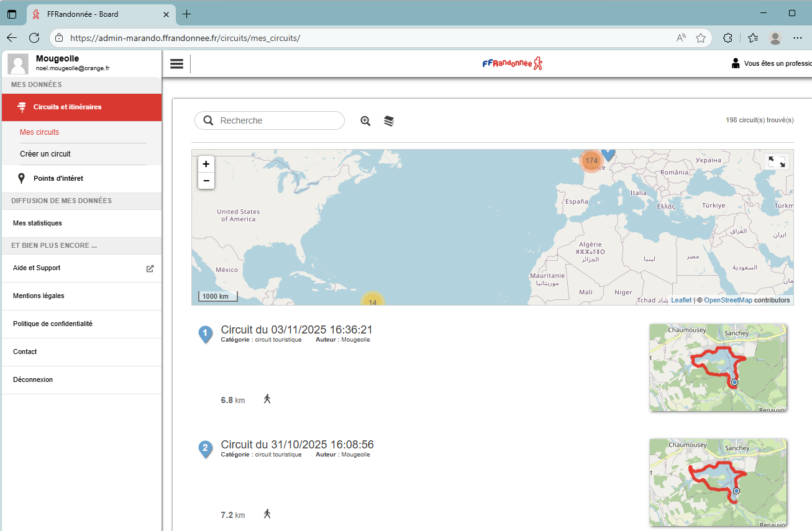The height and width of the screenshot is (531, 812).
Task: Click the FFRandonnée logo
Action: [x=513, y=63]
